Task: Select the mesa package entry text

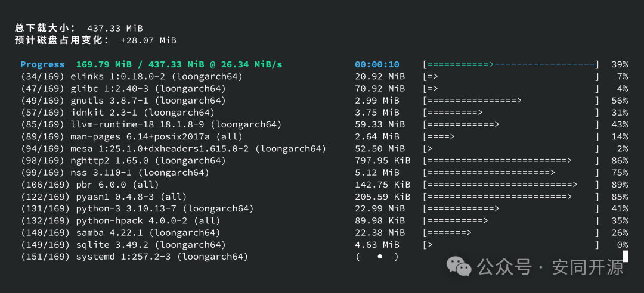Action: [x=174, y=149]
